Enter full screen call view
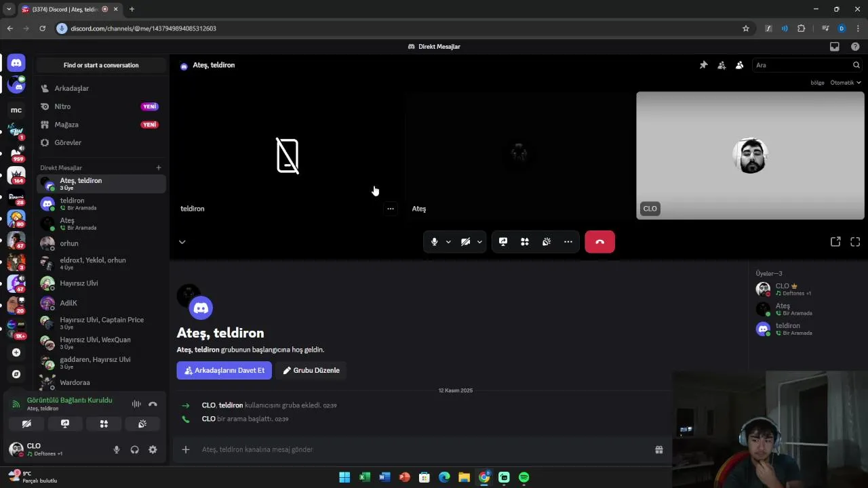 855,242
